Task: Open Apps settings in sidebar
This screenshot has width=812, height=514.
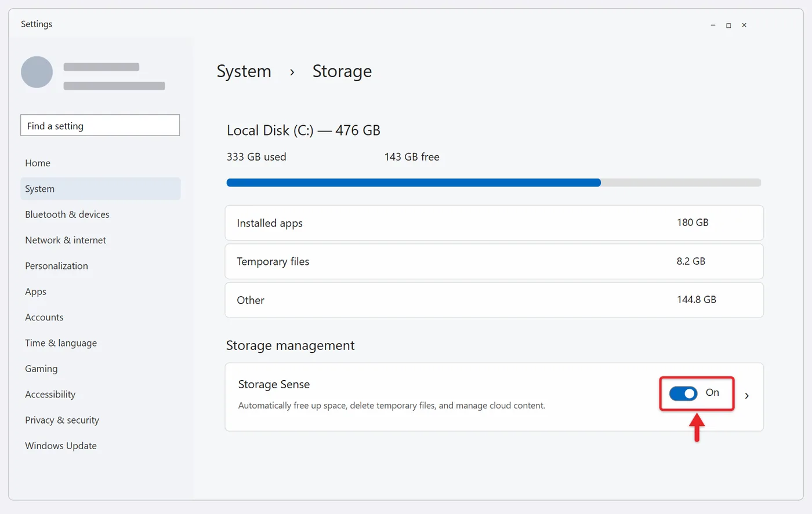Action: [x=35, y=291]
